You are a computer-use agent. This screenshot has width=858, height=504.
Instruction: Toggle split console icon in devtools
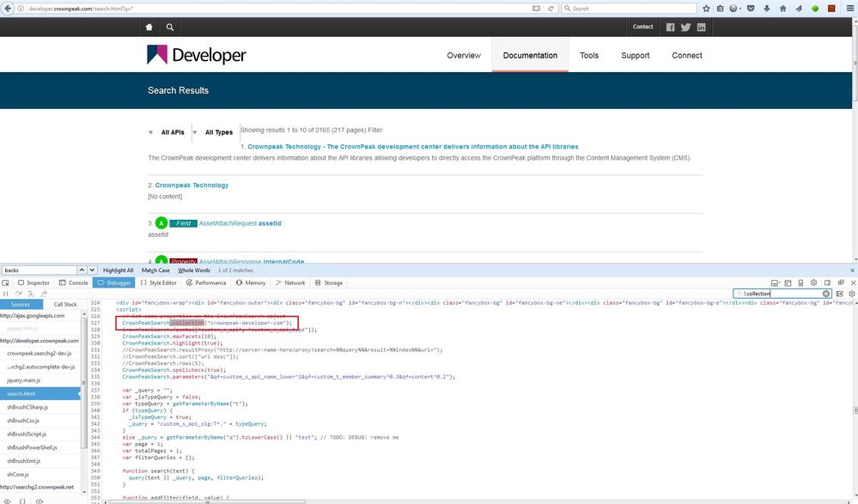click(x=788, y=283)
